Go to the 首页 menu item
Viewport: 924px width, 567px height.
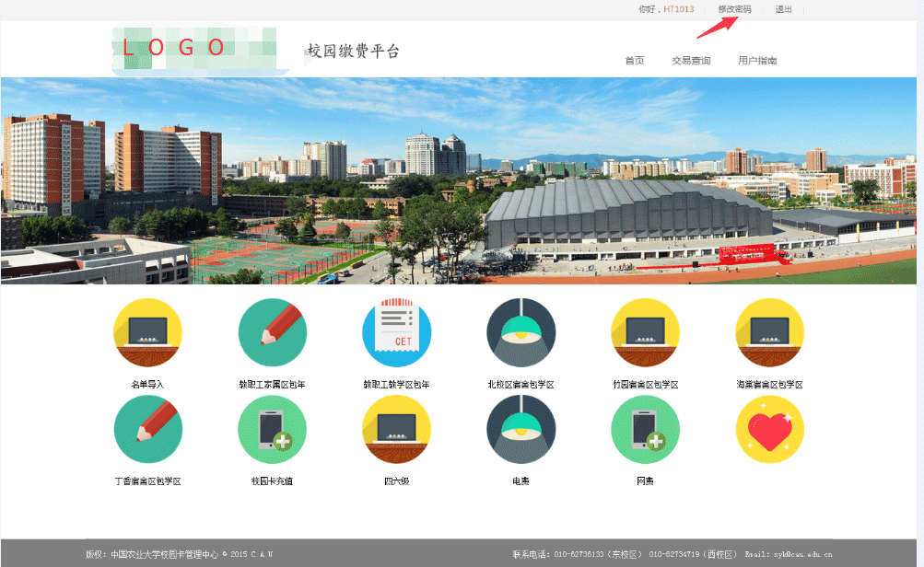[635, 61]
